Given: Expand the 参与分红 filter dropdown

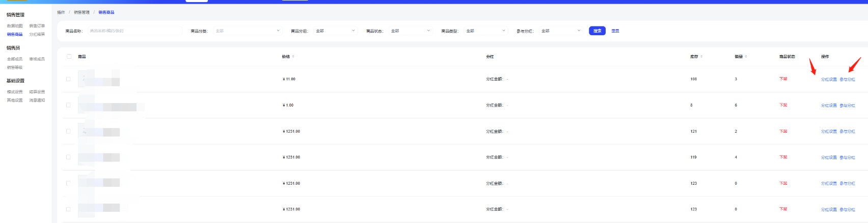Looking at the screenshot, I should tap(560, 31).
